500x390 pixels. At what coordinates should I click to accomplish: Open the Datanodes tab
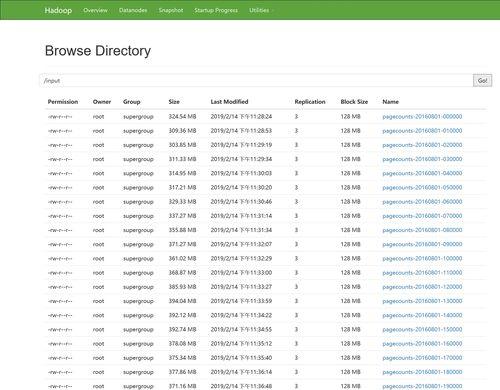coord(133,10)
